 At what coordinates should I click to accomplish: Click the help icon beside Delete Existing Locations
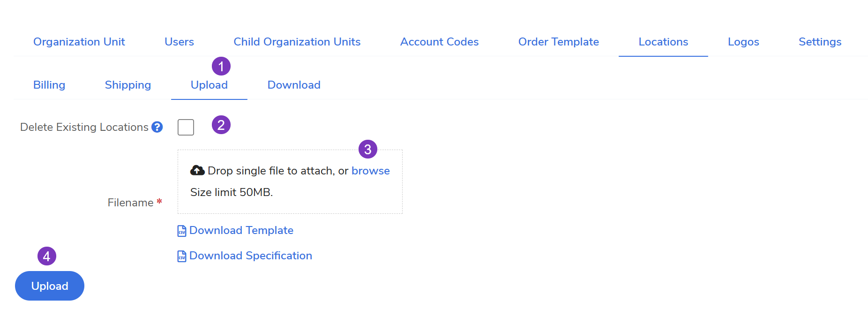(157, 127)
